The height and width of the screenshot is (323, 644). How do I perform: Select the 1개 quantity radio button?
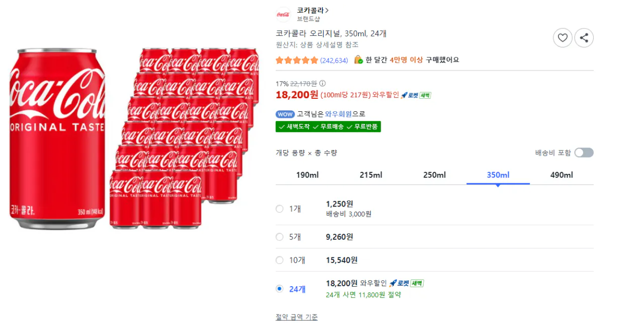pyautogui.click(x=280, y=209)
